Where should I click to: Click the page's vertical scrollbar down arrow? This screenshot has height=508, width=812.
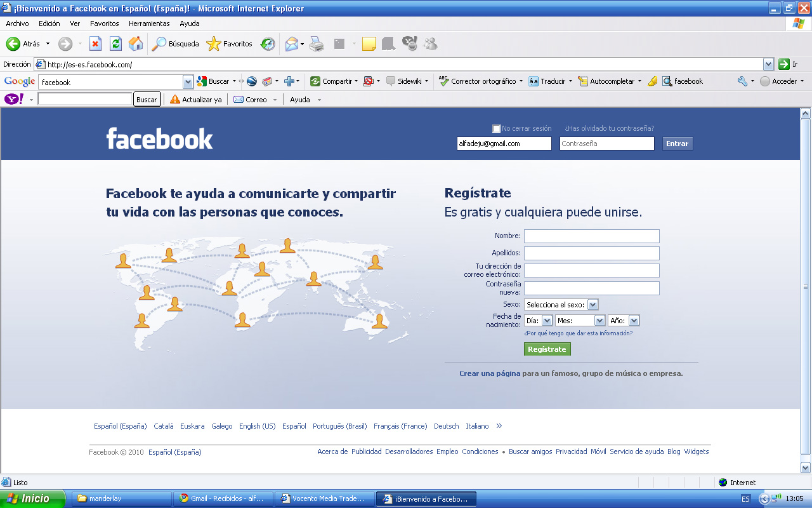pyautogui.click(x=806, y=467)
